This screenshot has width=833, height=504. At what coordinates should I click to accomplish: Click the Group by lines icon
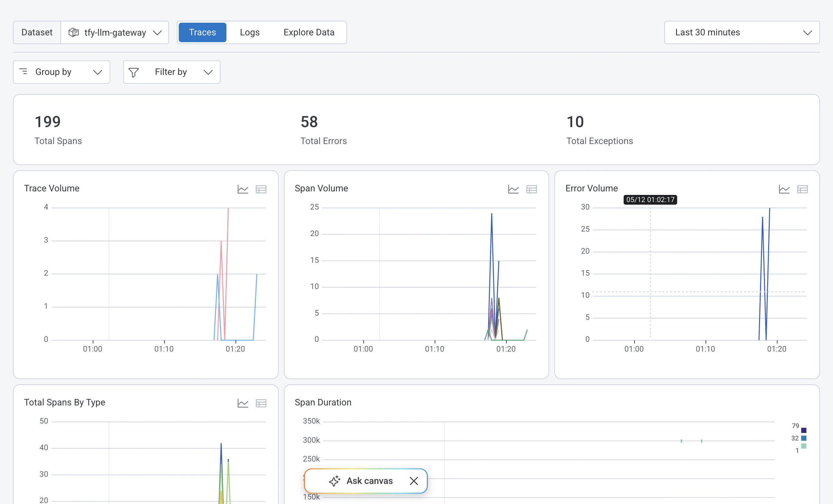click(x=23, y=72)
